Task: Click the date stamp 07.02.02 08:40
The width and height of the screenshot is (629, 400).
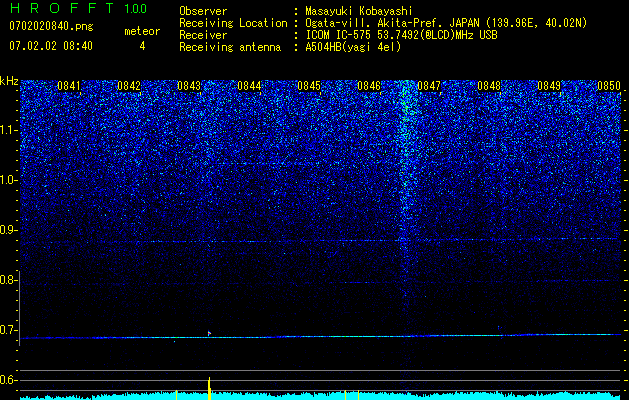Action: 51,46
